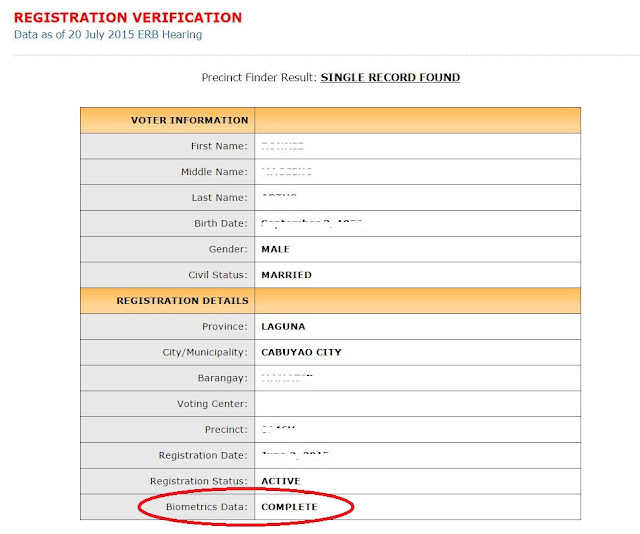Image resolution: width=640 pixels, height=534 pixels.
Task: Click the Biometrics Data label
Action: tap(207, 507)
